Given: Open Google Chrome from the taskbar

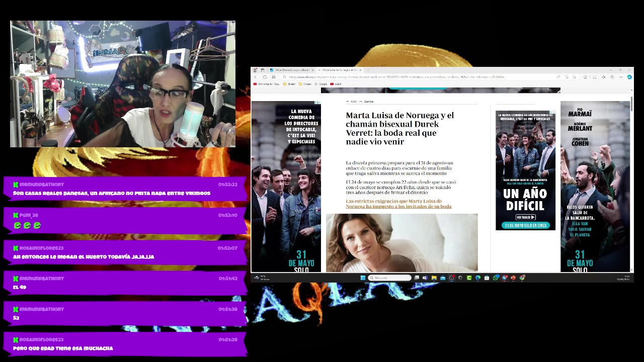Looking at the screenshot, I should (522, 278).
